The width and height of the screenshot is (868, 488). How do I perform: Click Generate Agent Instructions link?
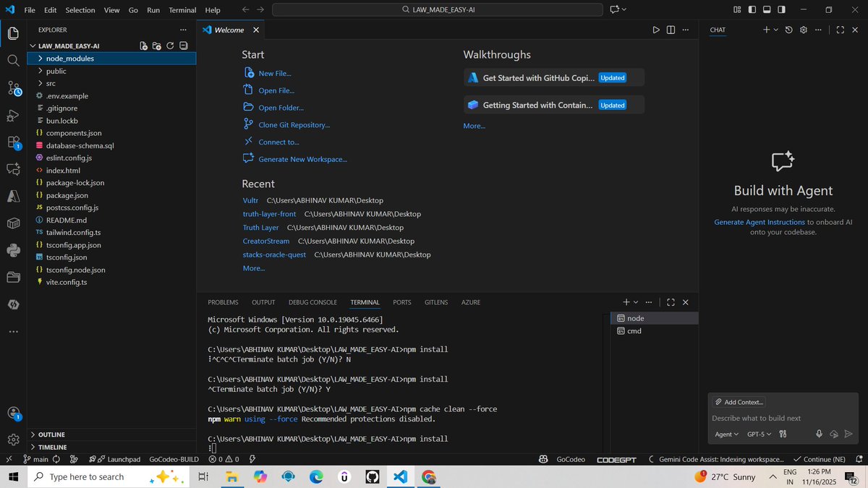tap(759, 222)
